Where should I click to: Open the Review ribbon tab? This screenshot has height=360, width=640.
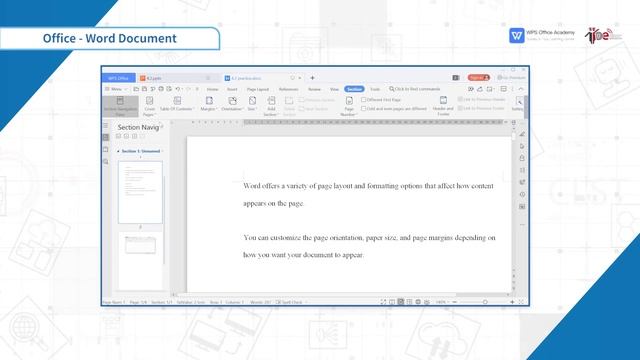click(314, 89)
